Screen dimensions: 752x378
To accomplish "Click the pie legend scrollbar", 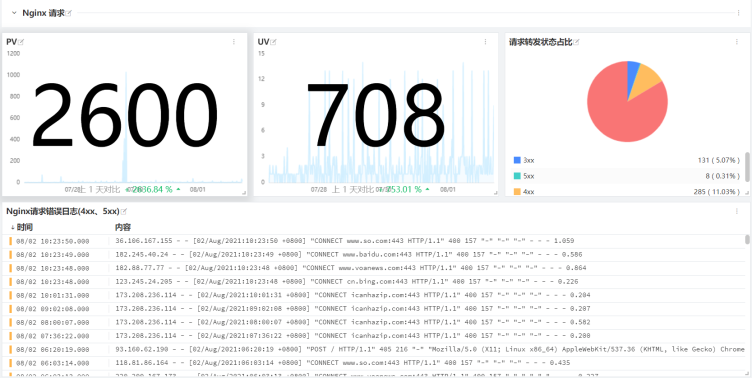I will [747, 167].
